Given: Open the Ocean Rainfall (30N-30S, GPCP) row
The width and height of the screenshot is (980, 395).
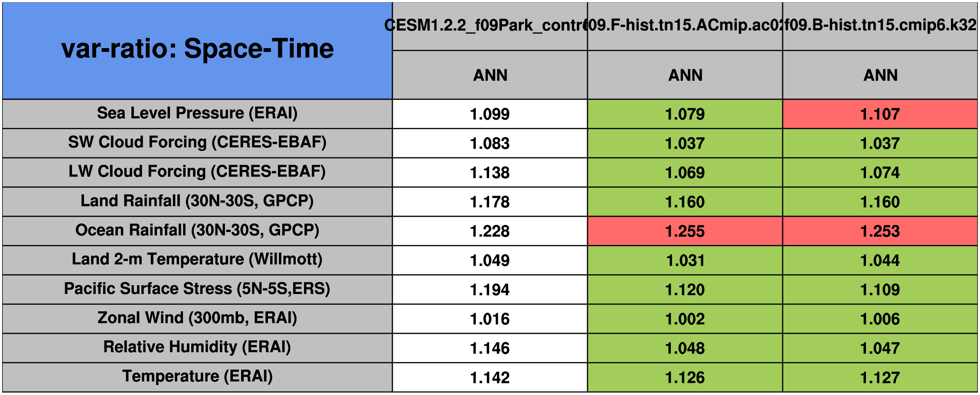Looking at the screenshot, I should coord(197,230).
